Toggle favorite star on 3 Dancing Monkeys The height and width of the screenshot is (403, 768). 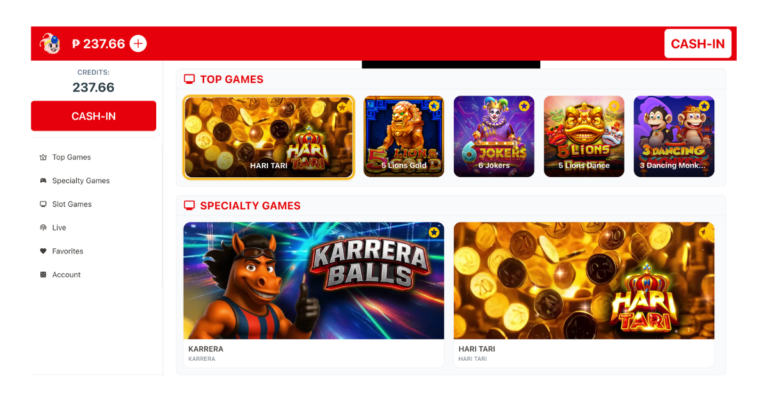pyautogui.click(x=704, y=106)
